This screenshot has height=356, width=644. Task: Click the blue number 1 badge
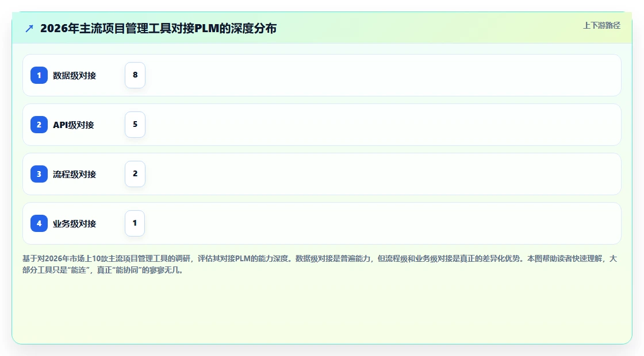point(39,75)
